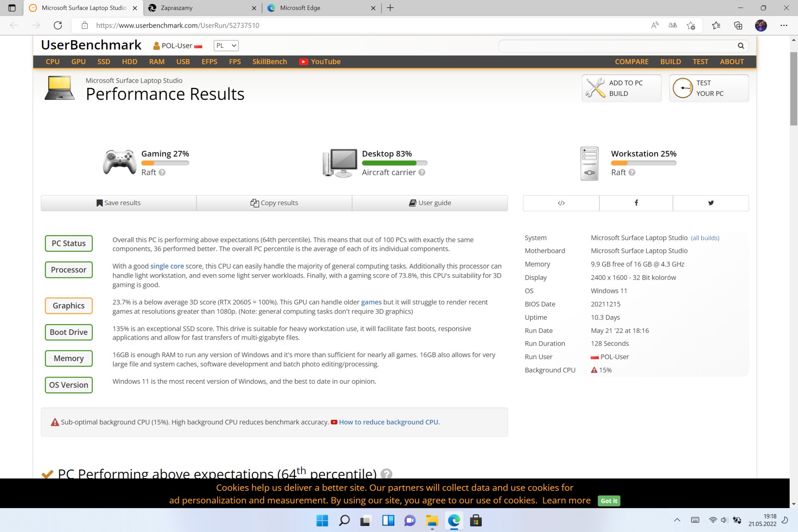Click the Save results button
The height and width of the screenshot is (532, 798).
[119, 203]
